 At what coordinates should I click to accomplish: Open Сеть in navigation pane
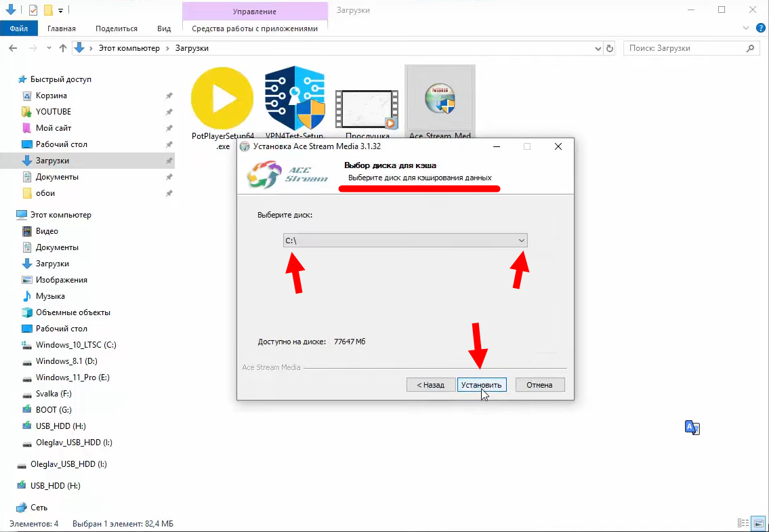(39, 507)
